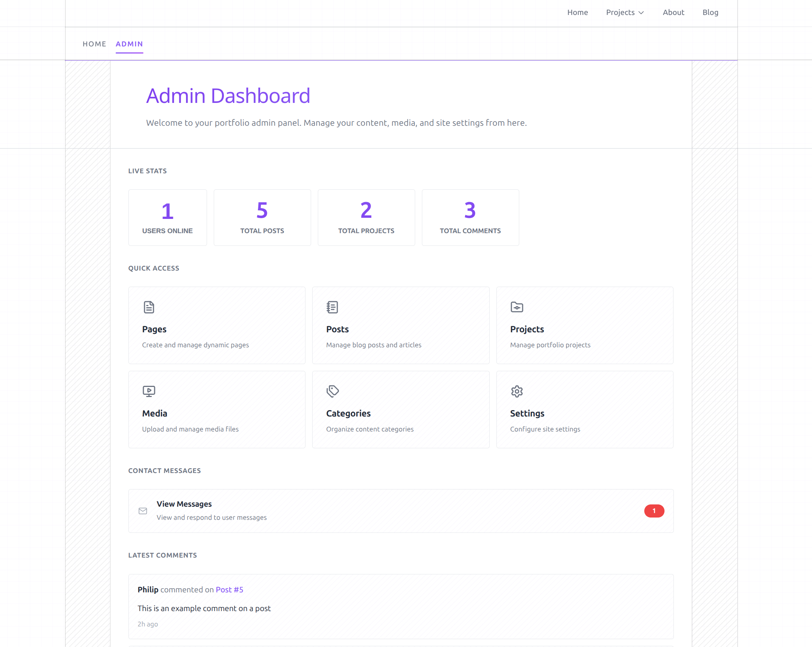
Task: Select Philip's comment card
Action: 401,606
